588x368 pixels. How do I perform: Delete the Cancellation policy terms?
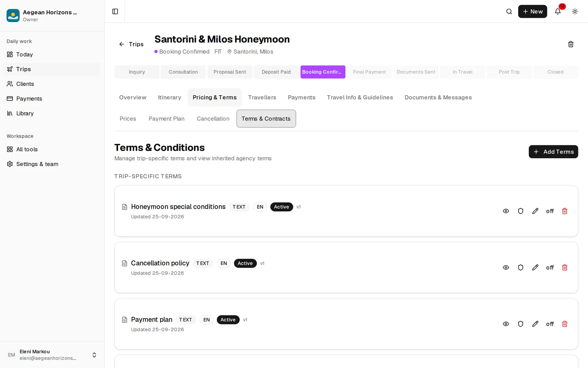(564, 268)
